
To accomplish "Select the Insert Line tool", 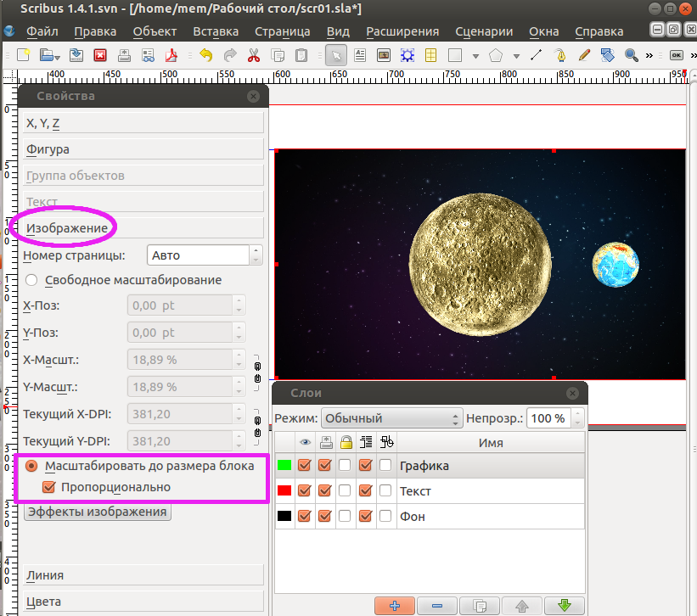I will point(536,55).
